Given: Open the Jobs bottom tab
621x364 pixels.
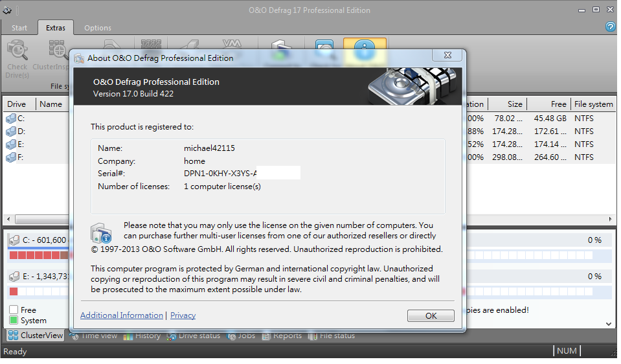Looking at the screenshot, I should tap(241, 336).
